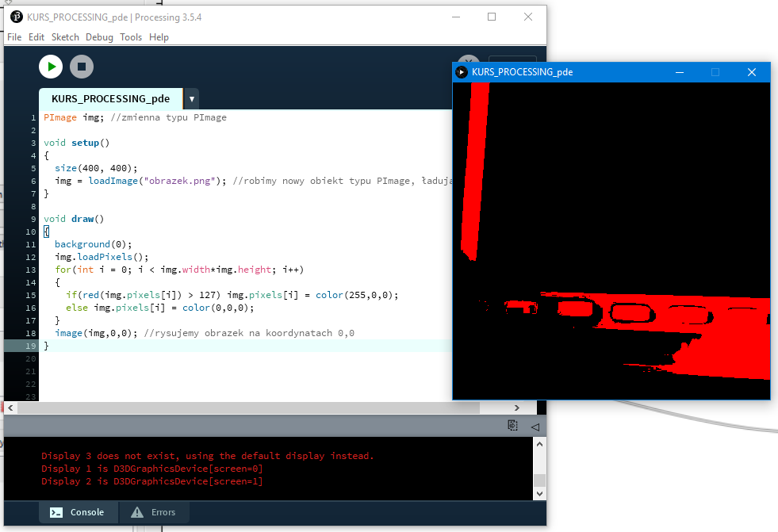Click 'PImage img;' declaration on line 1

74,117
